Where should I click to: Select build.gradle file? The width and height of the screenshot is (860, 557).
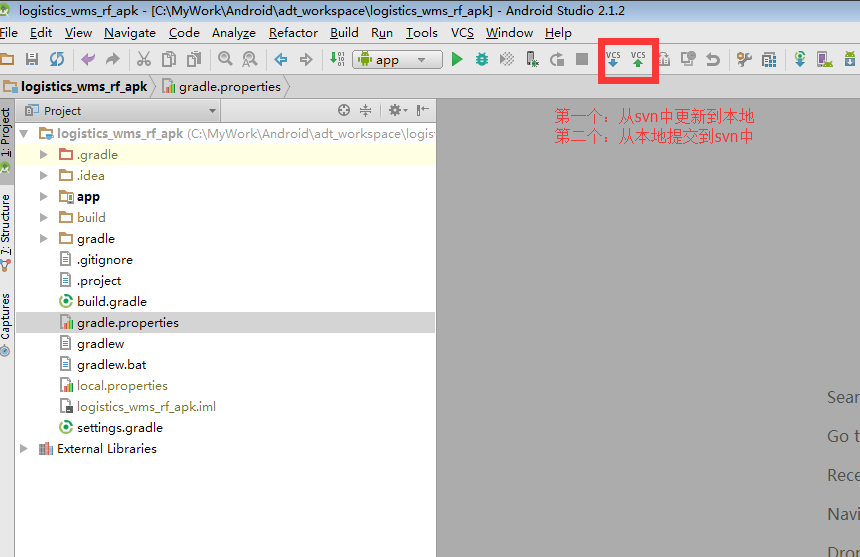pos(112,302)
